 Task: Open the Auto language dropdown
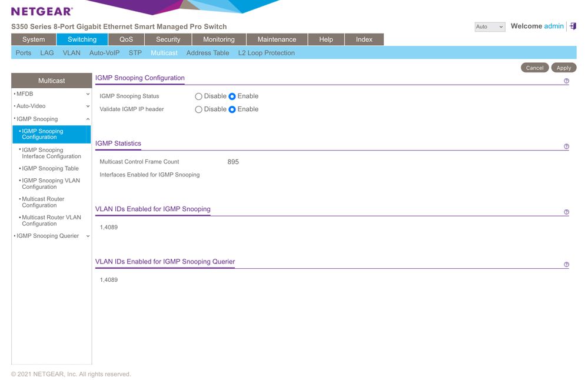point(490,27)
